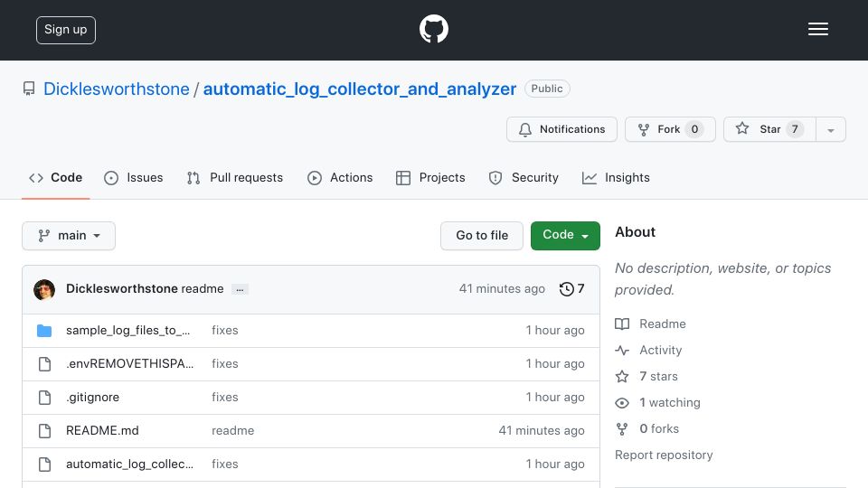The image size is (868, 488).
Task: Click the 41 minutes ago commit timestamp
Action: [x=502, y=289]
